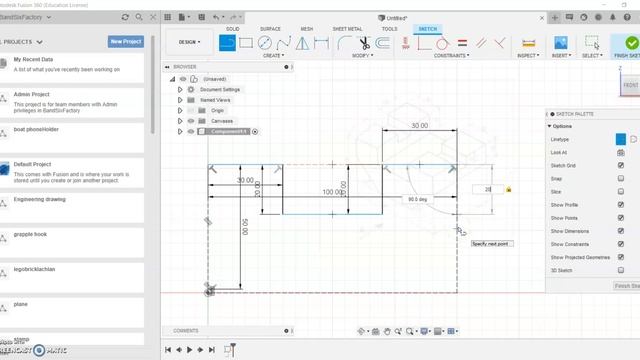Select the Offset tool in Modify

tap(382, 43)
